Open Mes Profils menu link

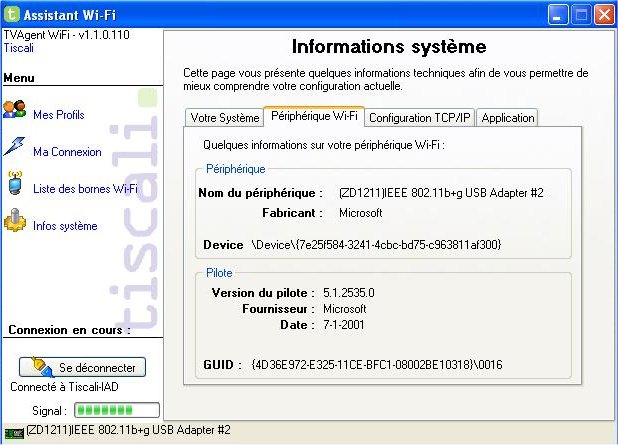click(x=59, y=115)
